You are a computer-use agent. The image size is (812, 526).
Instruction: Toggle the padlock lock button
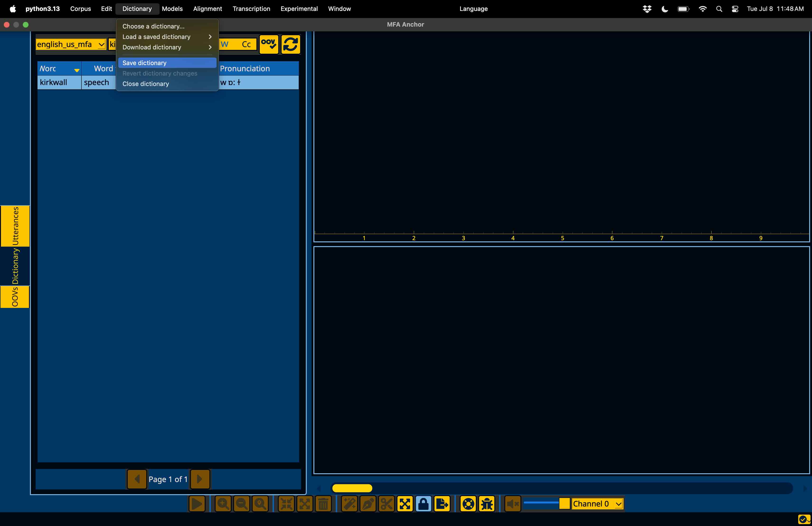pos(423,504)
